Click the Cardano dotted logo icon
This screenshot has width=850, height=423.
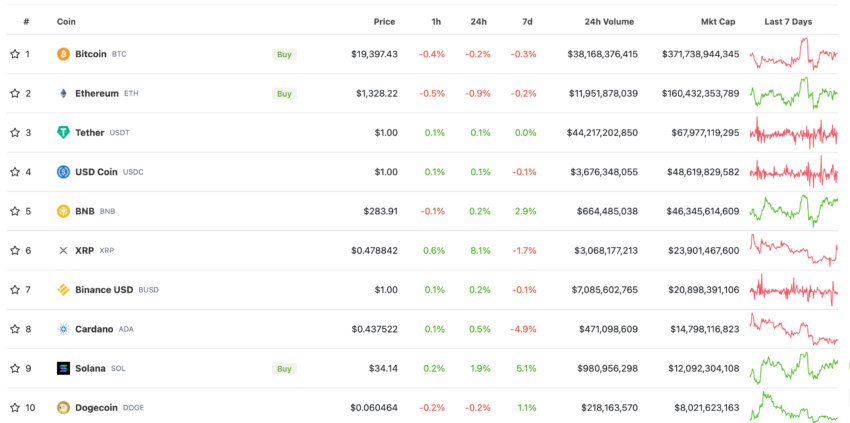(63, 329)
